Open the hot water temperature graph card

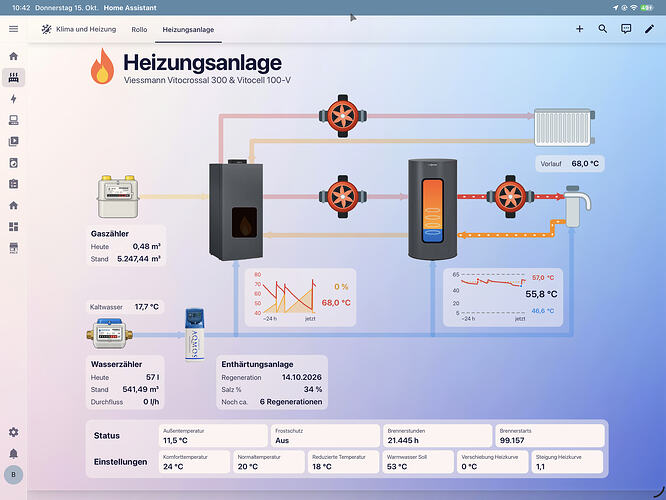click(x=503, y=297)
